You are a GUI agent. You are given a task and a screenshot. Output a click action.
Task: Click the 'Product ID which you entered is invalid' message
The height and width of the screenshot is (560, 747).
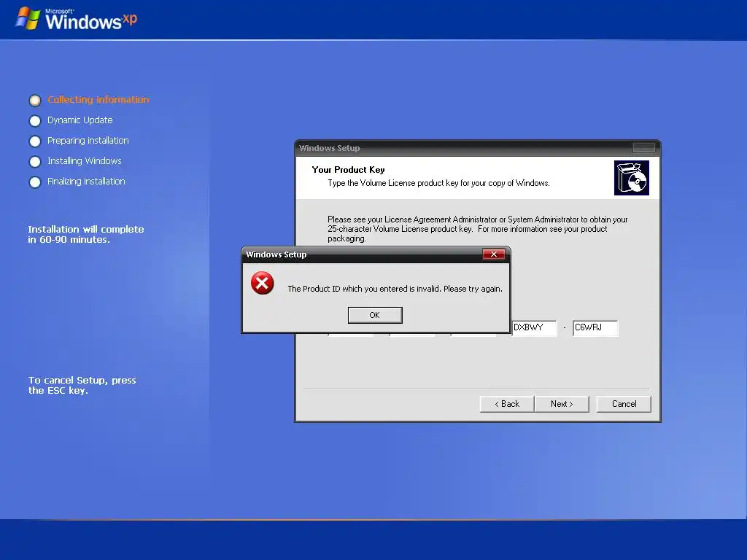tap(395, 289)
